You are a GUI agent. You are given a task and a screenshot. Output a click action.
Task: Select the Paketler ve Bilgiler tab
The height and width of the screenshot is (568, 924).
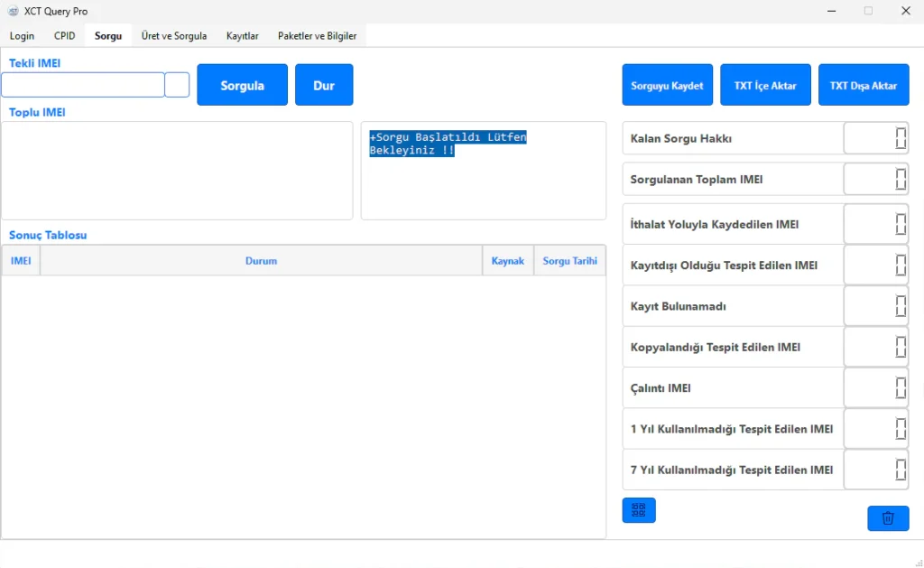tap(317, 36)
